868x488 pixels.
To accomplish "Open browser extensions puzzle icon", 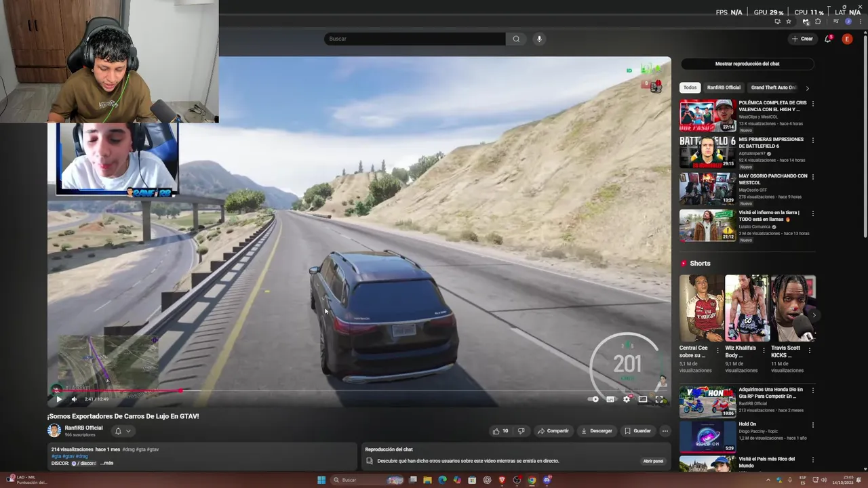I will coord(818,22).
